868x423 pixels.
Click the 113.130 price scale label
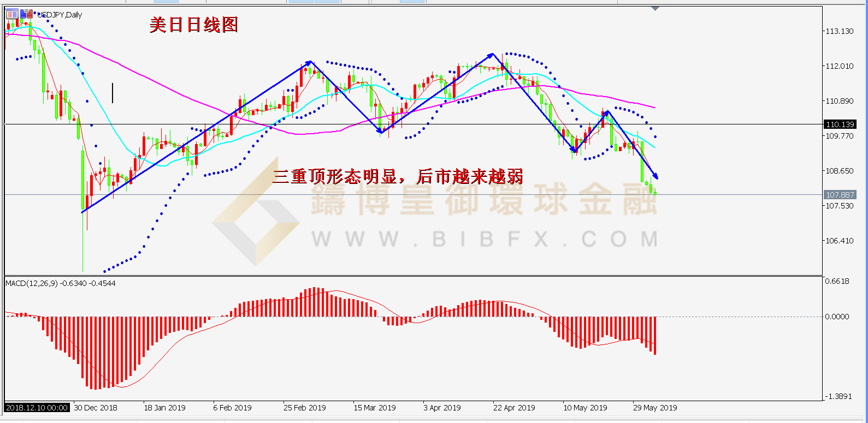[840, 31]
